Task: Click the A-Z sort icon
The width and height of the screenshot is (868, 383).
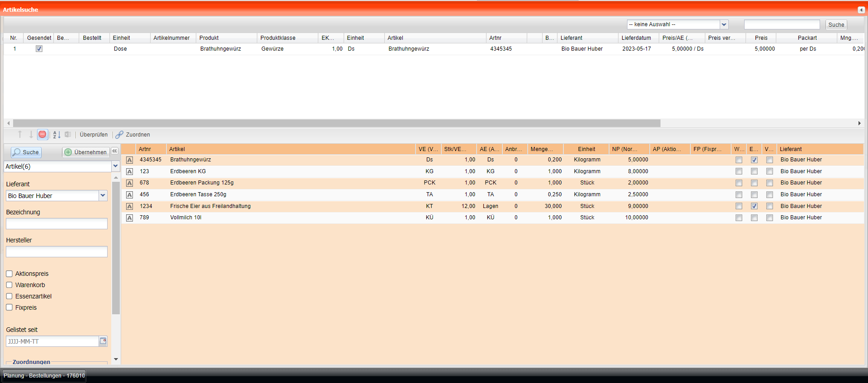Action: 57,134
